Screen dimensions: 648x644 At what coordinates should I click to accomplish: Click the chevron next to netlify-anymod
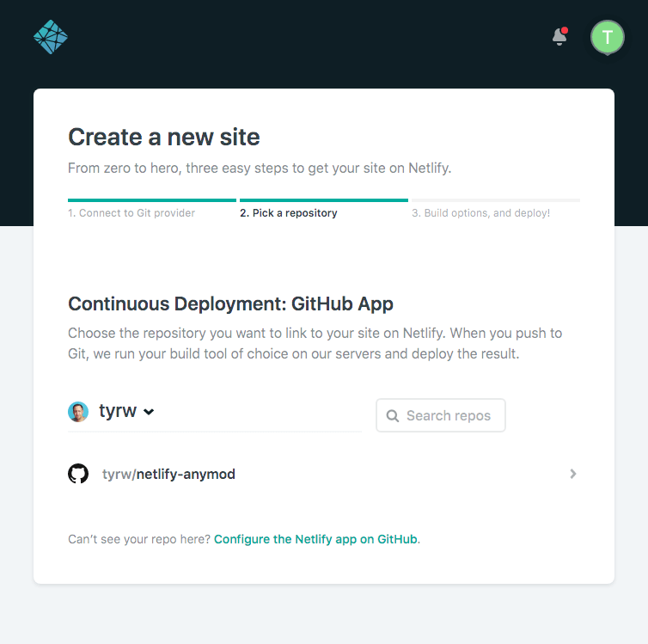pyautogui.click(x=572, y=474)
